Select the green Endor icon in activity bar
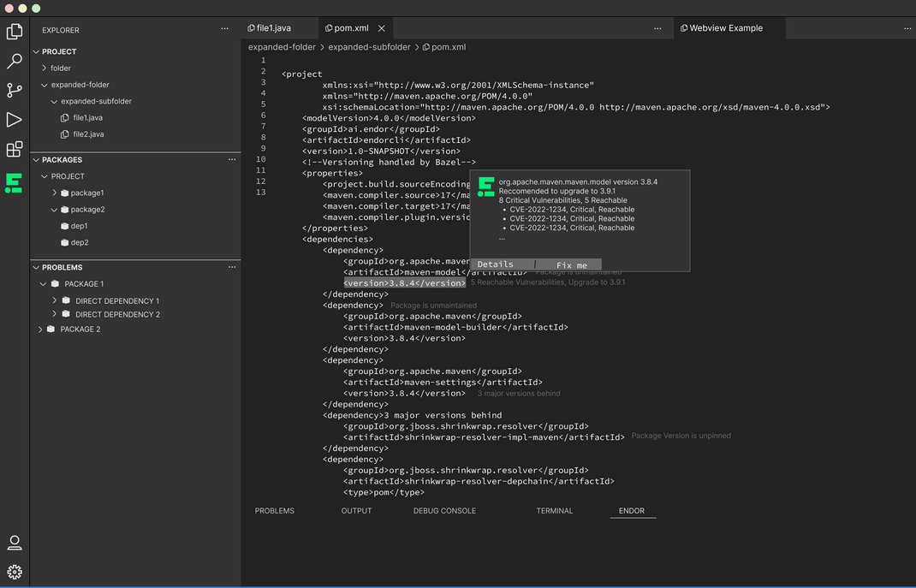 click(x=14, y=183)
